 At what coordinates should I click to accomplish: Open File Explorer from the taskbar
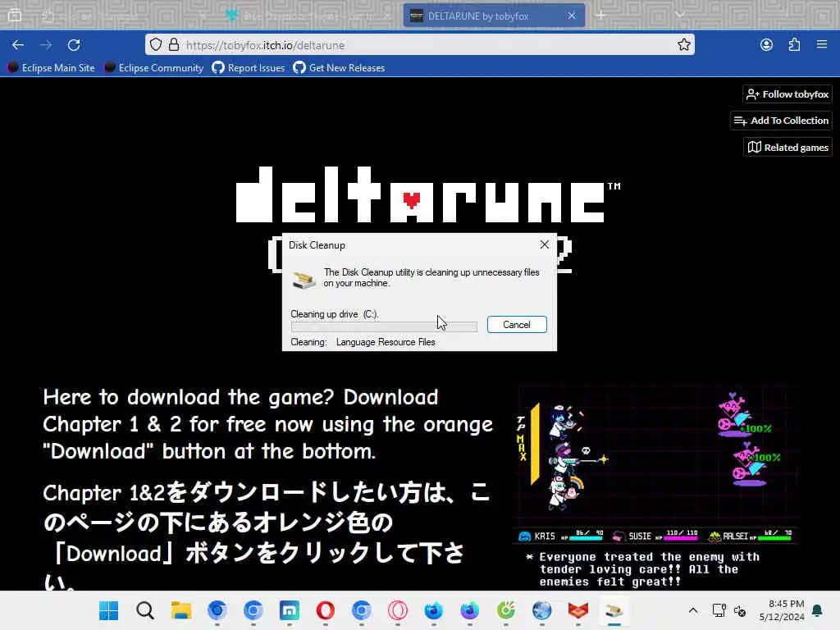pos(181,610)
